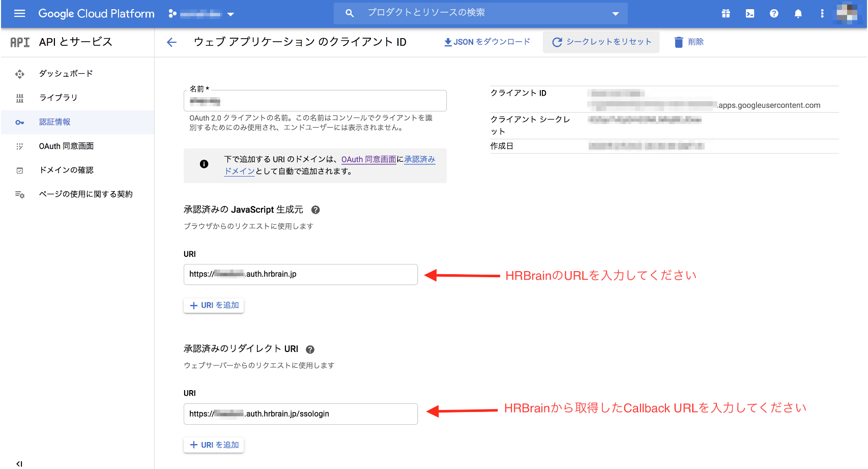Open the help question mark icon

(x=774, y=14)
